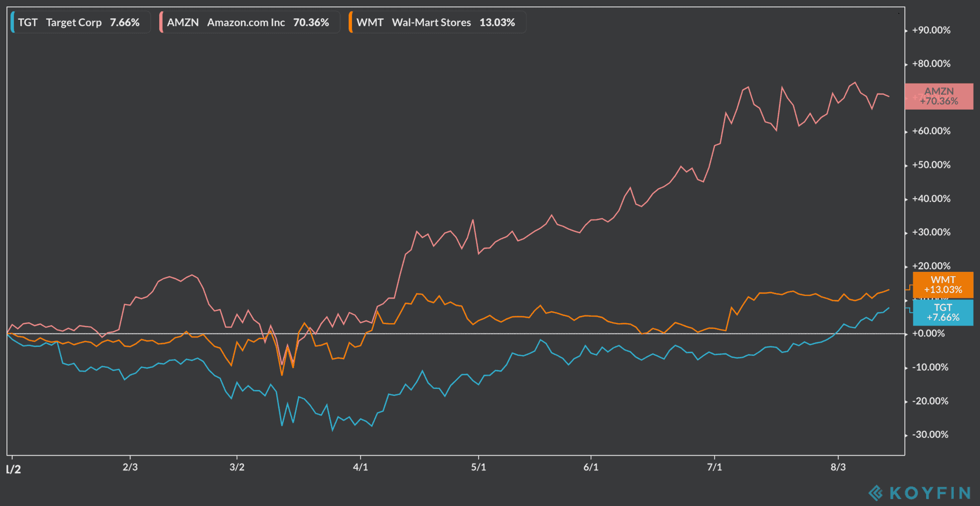Click the +60.00% y-axis label
Image resolution: width=980 pixels, height=506 pixels.
pyautogui.click(x=931, y=131)
